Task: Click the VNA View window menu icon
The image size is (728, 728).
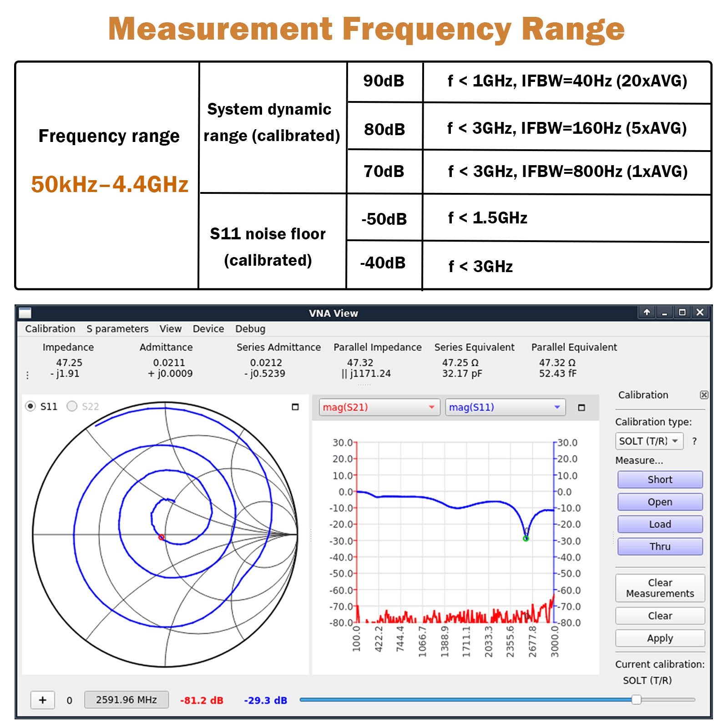Action: click(25, 313)
